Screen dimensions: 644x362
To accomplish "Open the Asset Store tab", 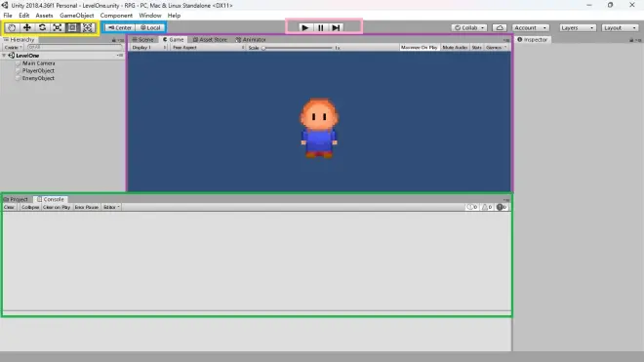I will 210,39.
